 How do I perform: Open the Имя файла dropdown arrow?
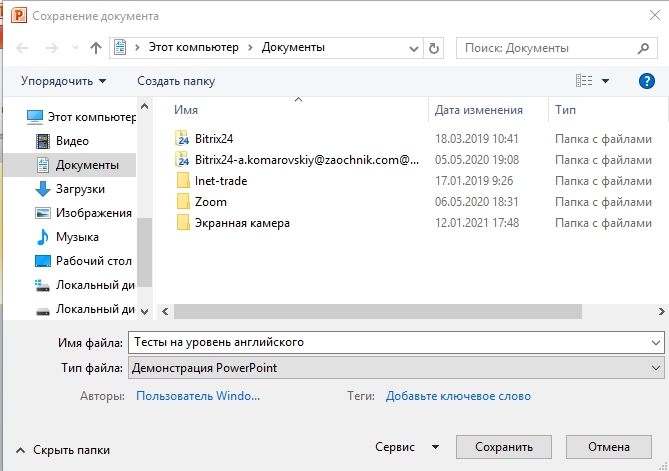(655, 342)
